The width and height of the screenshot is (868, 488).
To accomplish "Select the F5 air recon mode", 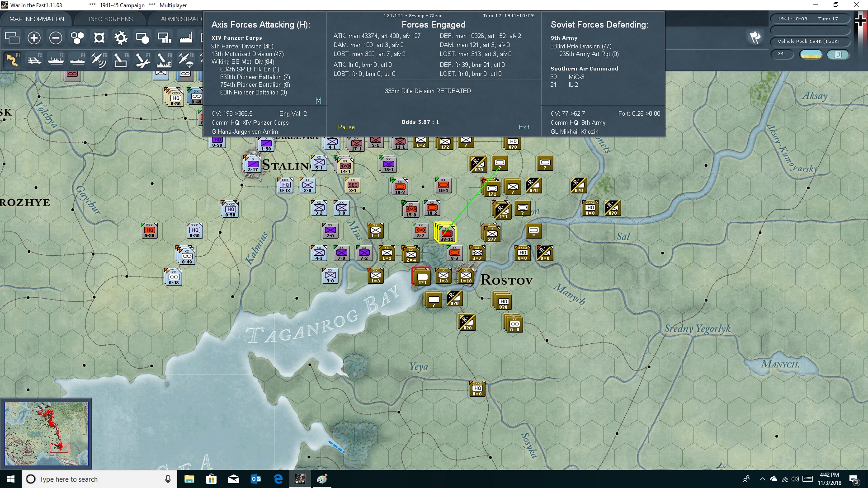I will coord(99,60).
